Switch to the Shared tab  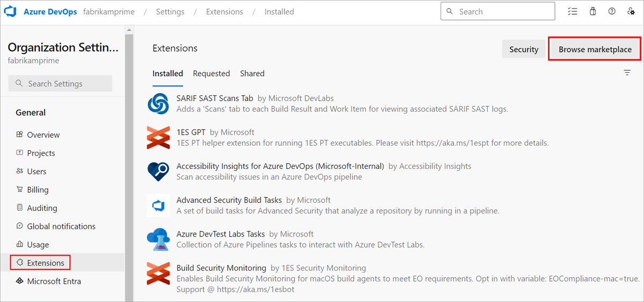(252, 73)
